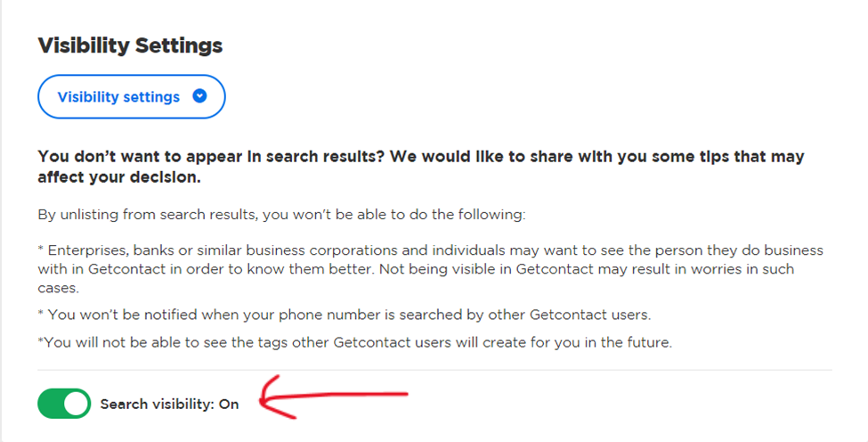This screenshot has width=868, height=442.
Task: Click the blue "Visibility settings" text in pill
Action: click(118, 97)
